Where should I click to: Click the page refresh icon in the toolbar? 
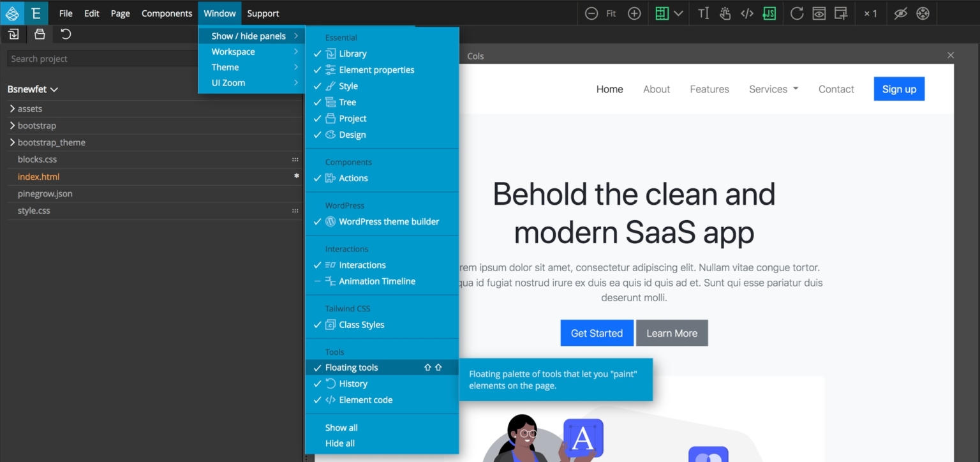pyautogui.click(x=796, y=13)
